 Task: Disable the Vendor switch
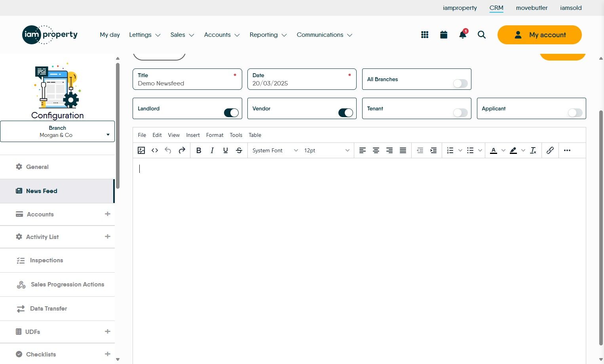coord(346,113)
